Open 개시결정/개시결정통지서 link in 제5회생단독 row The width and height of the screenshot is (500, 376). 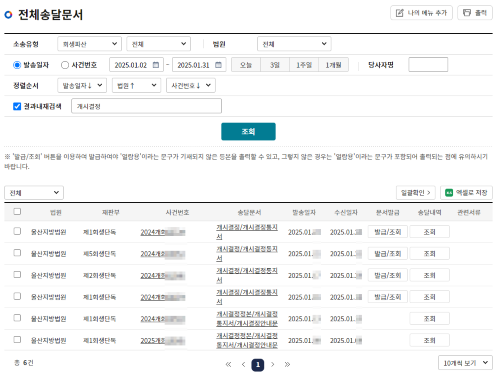pyautogui.click(x=247, y=253)
